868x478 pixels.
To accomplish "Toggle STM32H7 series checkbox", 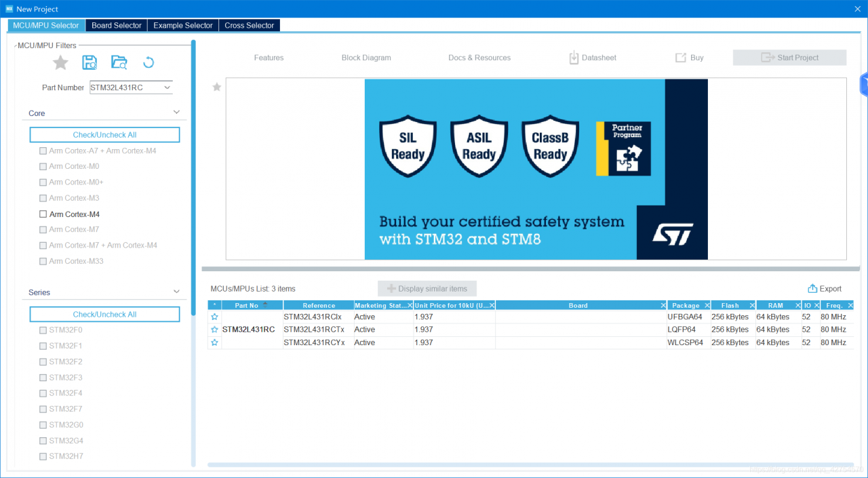I will coord(43,456).
